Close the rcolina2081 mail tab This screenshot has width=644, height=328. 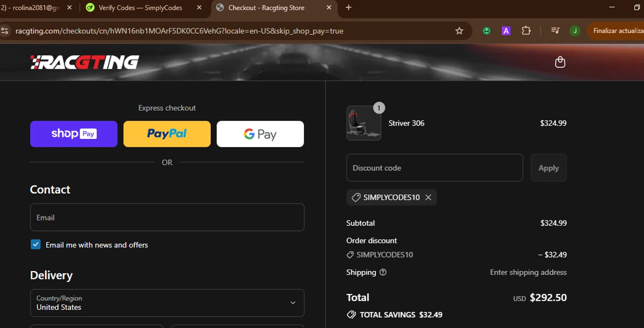click(70, 8)
